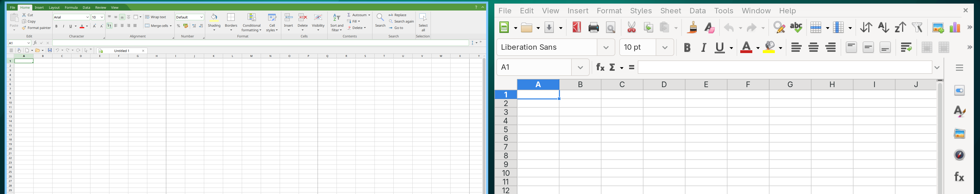The height and width of the screenshot is (194, 980).
Task: Toggle Italic I in PlanMaker Character group
Action: (x=64, y=26)
